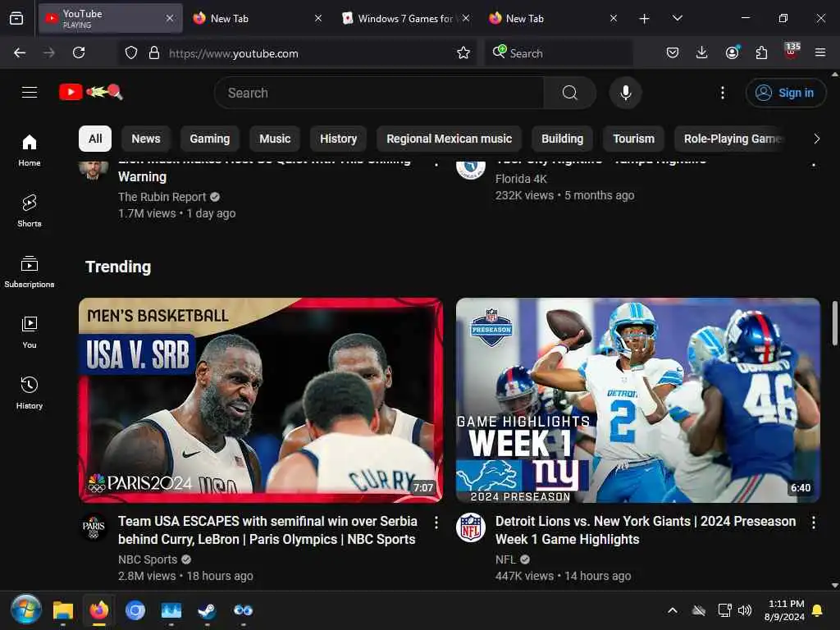This screenshot has height=630, width=840.
Task: Open more options for Detroit Lions video
Action: click(x=814, y=523)
